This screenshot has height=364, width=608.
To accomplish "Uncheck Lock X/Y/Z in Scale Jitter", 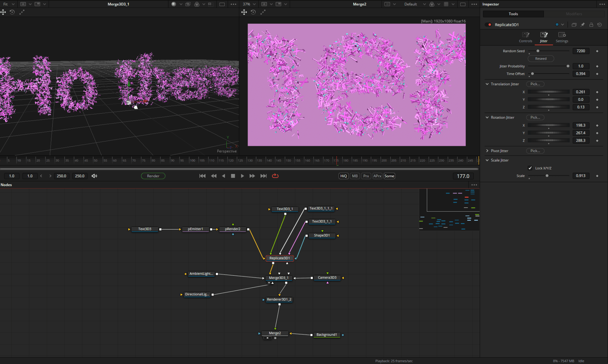I will 530,168.
